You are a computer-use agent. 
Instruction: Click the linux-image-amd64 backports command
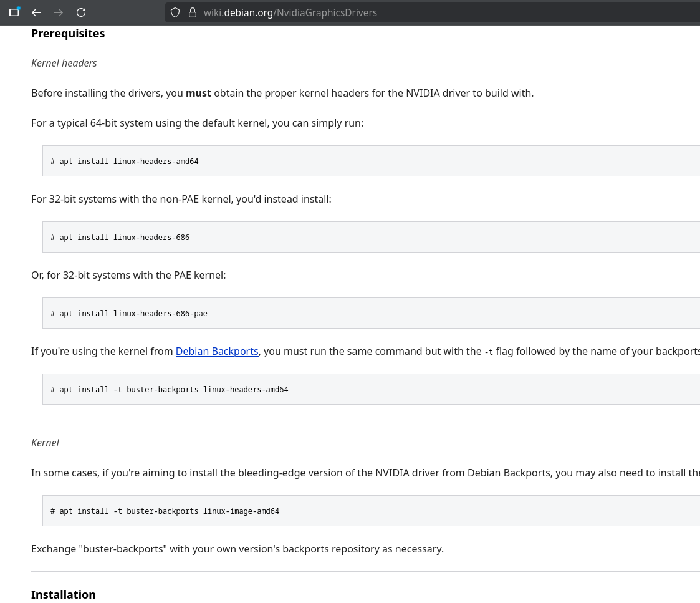[x=165, y=511]
